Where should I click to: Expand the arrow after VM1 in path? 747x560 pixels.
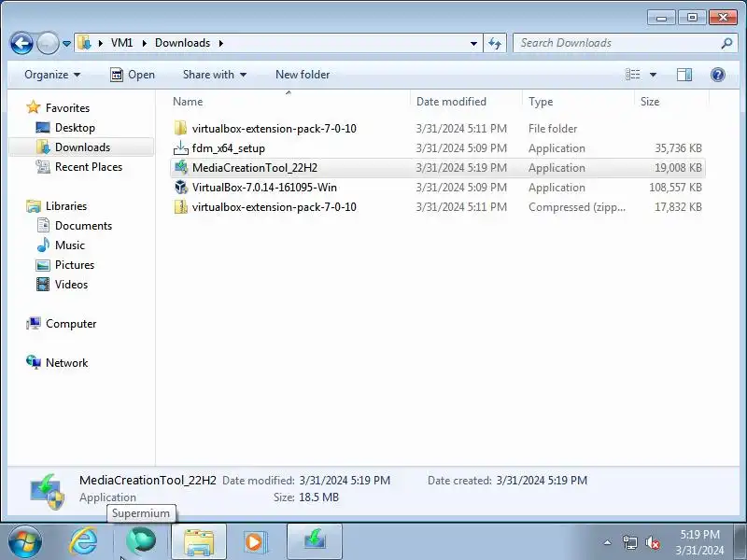point(144,43)
